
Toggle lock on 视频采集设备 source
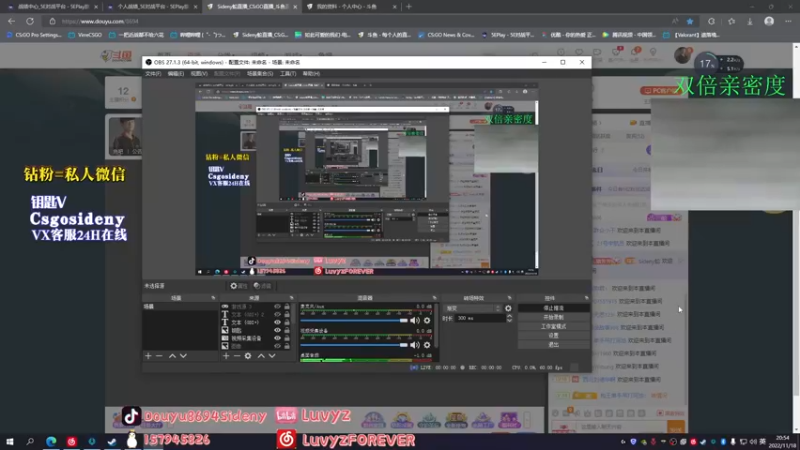coord(287,338)
